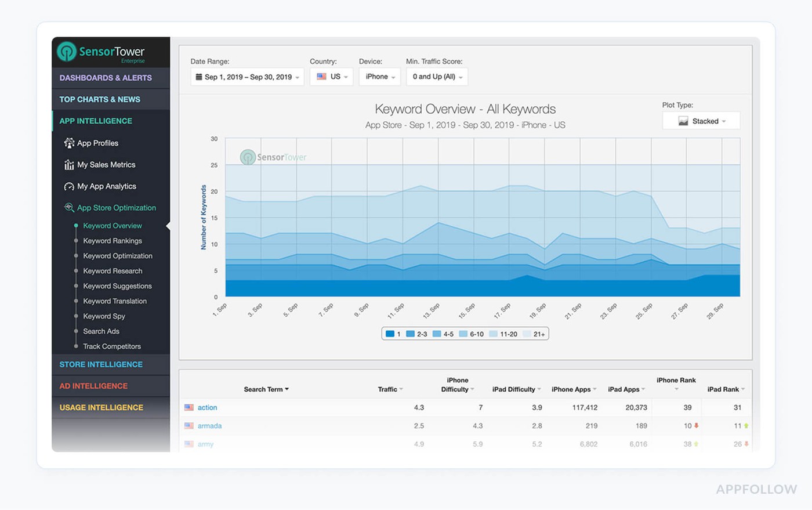Click the Sensor Tower logo icon
Viewport: 812px width, 510px height.
[x=67, y=52]
